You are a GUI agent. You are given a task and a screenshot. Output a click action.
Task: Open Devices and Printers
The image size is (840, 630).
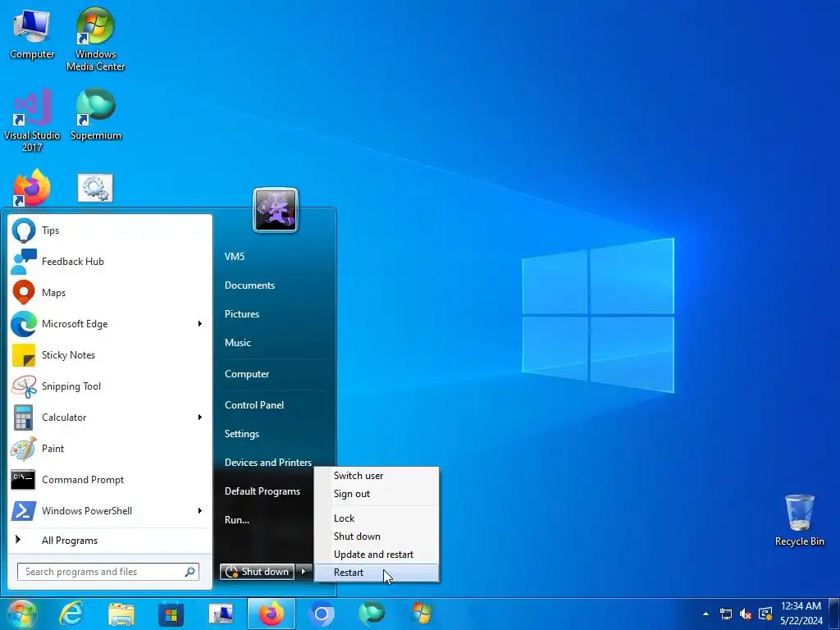(268, 462)
